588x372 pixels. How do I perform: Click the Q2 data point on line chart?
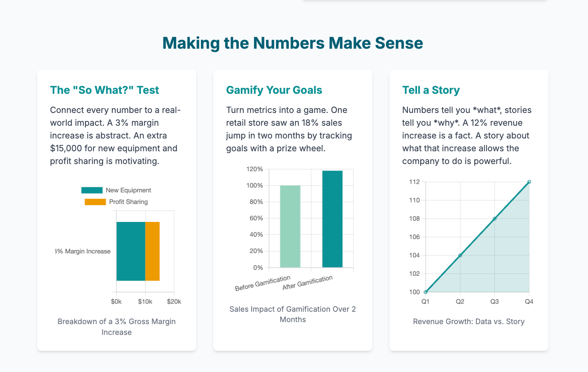point(460,255)
